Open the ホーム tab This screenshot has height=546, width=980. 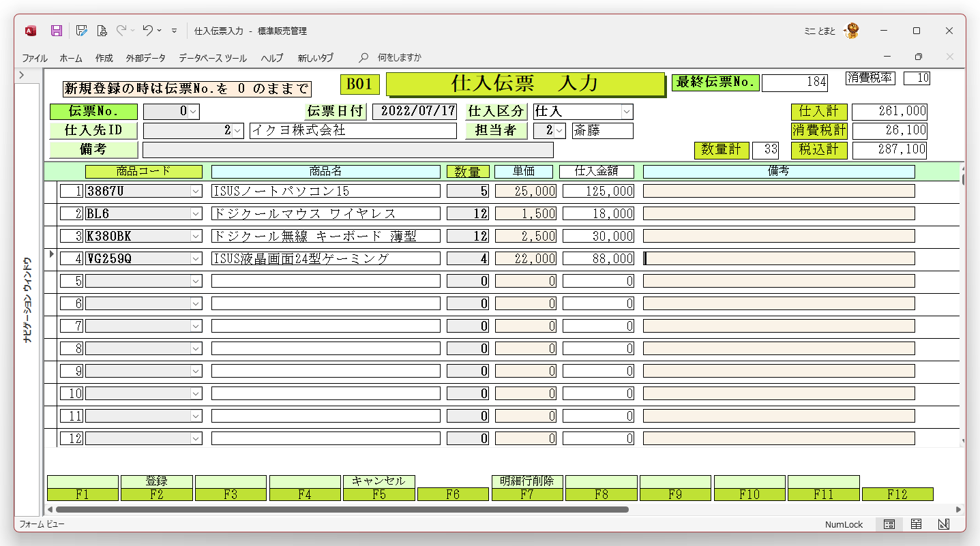pyautogui.click(x=71, y=58)
